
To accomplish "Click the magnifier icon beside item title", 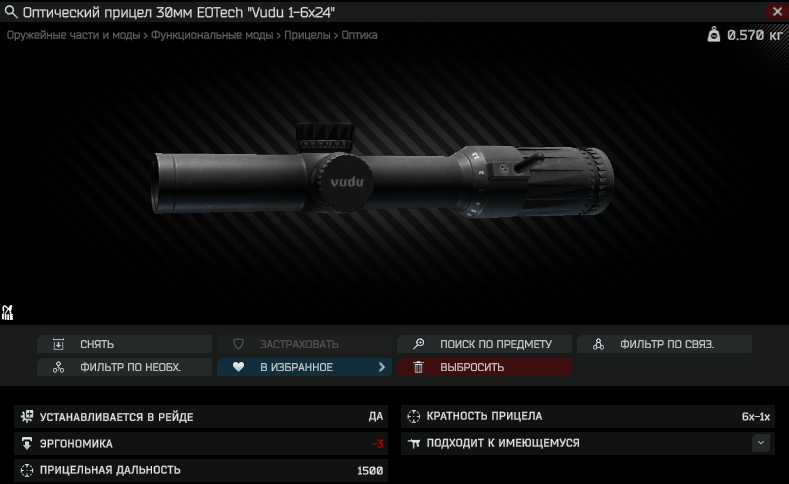I will coord(11,12).
